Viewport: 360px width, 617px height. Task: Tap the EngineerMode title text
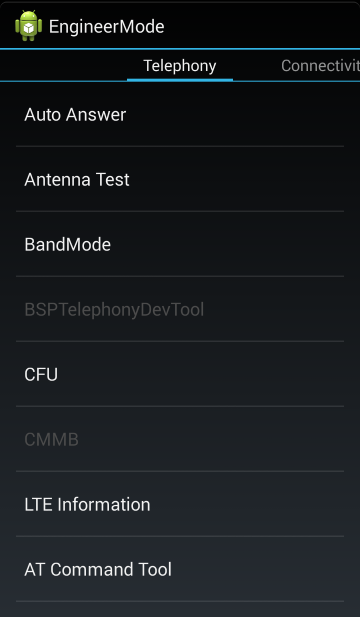point(106,27)
